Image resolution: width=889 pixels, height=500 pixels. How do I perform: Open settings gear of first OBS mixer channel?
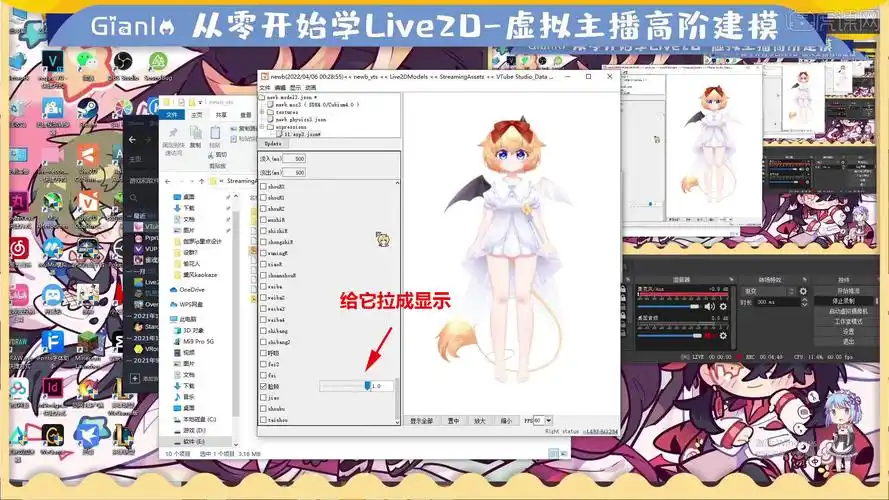[723, 306]
